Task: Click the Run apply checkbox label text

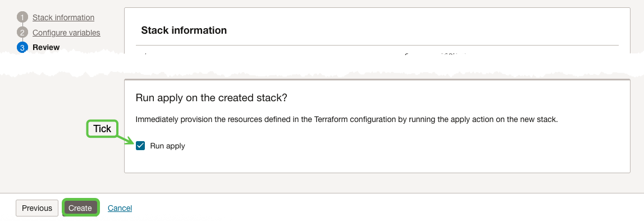Action: pyautogui.click(x=167, y=146)
